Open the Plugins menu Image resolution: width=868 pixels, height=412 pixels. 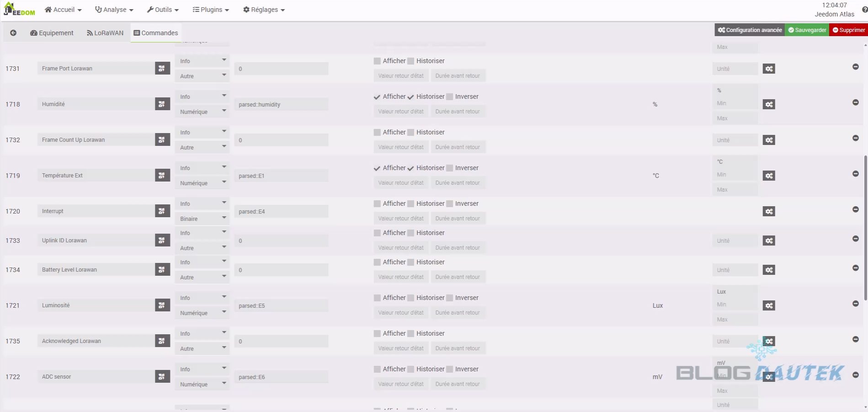(211, 10)
